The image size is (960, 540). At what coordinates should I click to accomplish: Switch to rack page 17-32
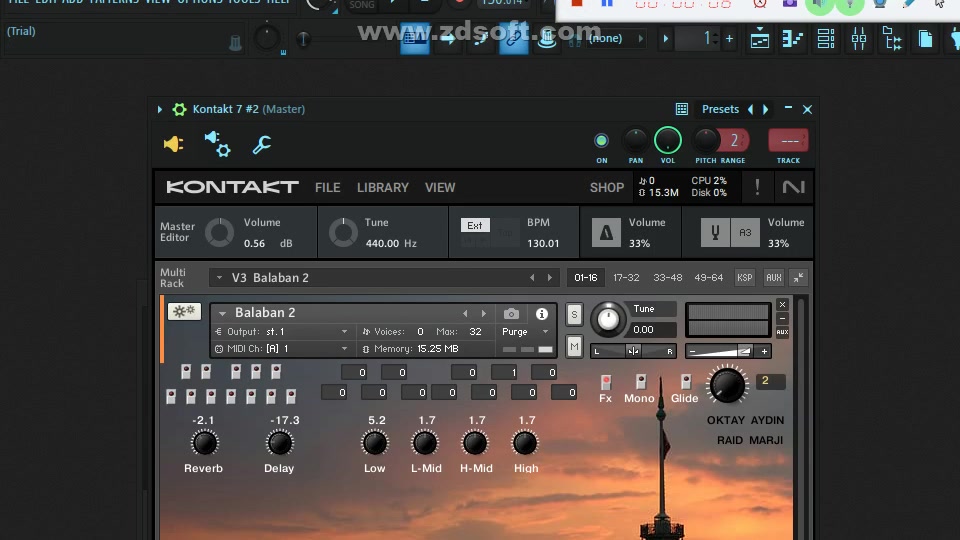[626, 278]
